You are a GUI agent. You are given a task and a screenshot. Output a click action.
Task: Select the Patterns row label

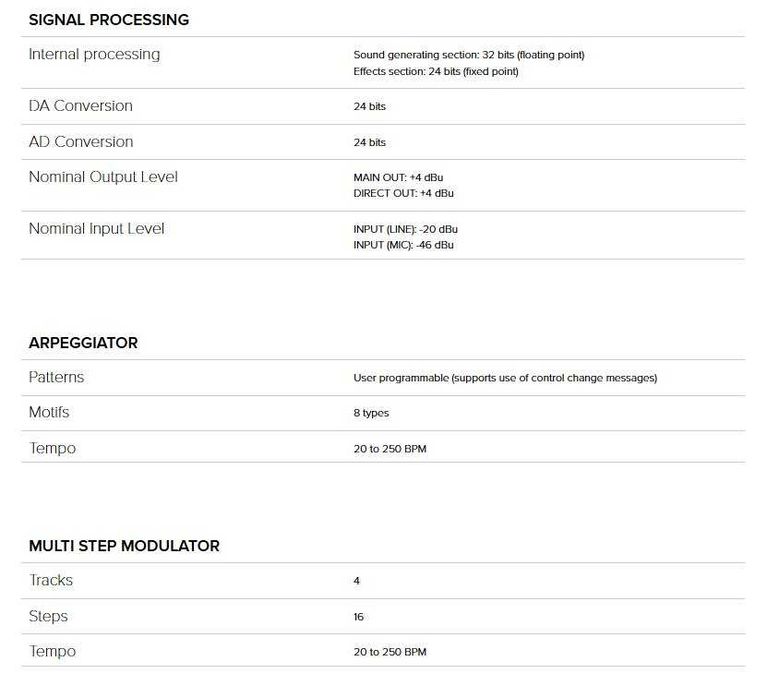tap(56, 377)
